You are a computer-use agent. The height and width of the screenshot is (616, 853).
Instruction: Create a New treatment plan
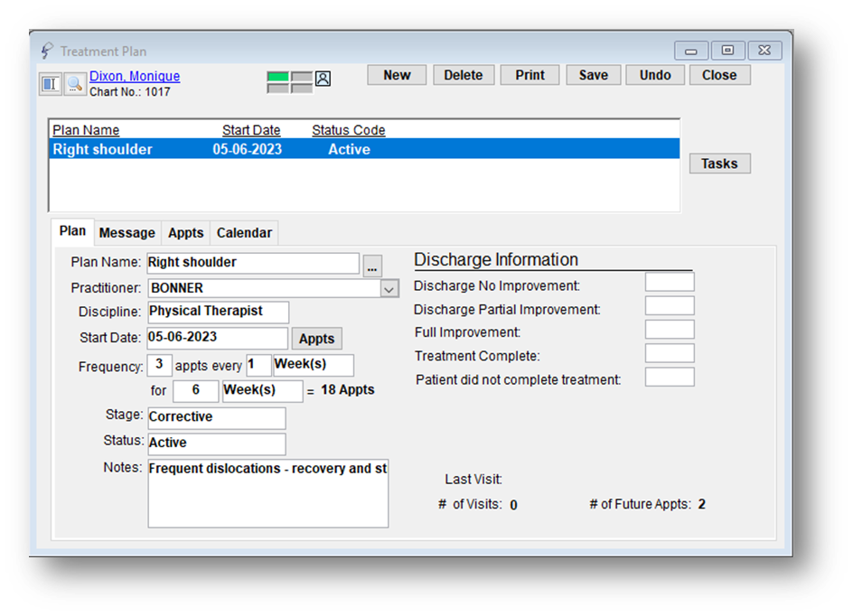397,75
